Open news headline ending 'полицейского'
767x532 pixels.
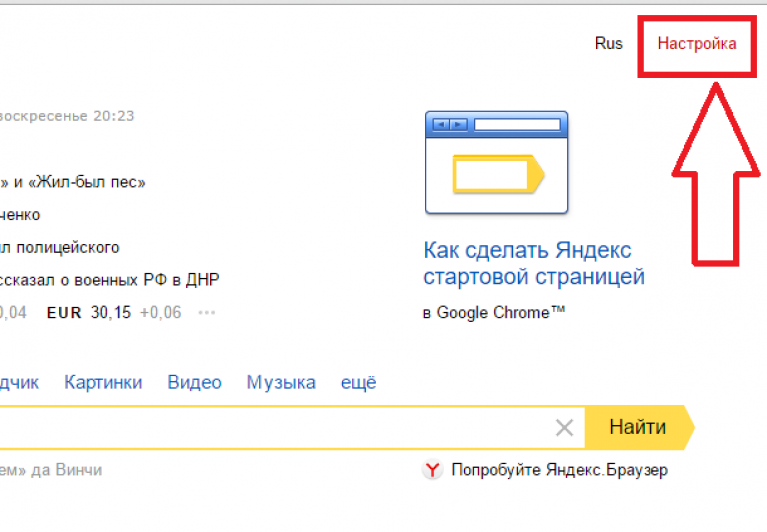pos(60,247)
